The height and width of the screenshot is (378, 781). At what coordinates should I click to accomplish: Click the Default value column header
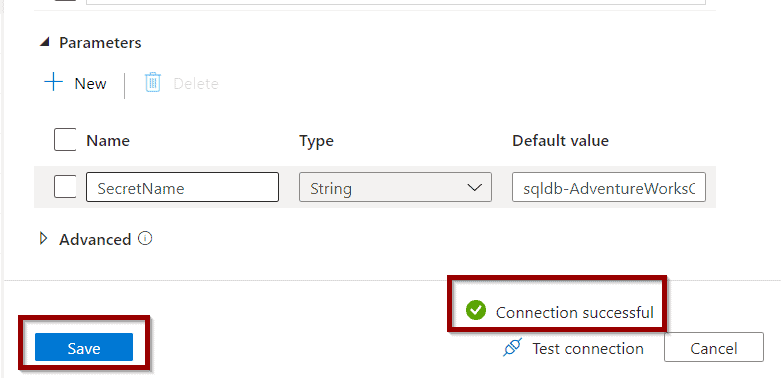click(x=560, y=141)
